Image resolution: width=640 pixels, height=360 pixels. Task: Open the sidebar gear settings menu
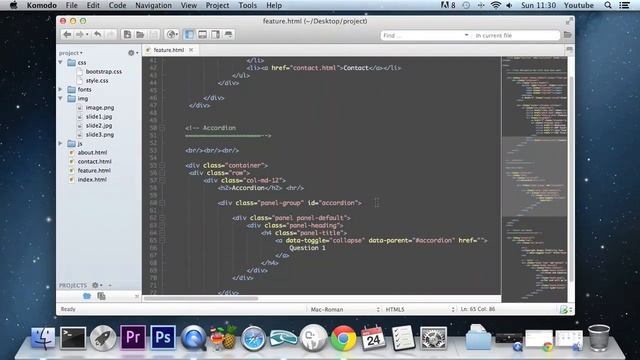pos(133,53)
